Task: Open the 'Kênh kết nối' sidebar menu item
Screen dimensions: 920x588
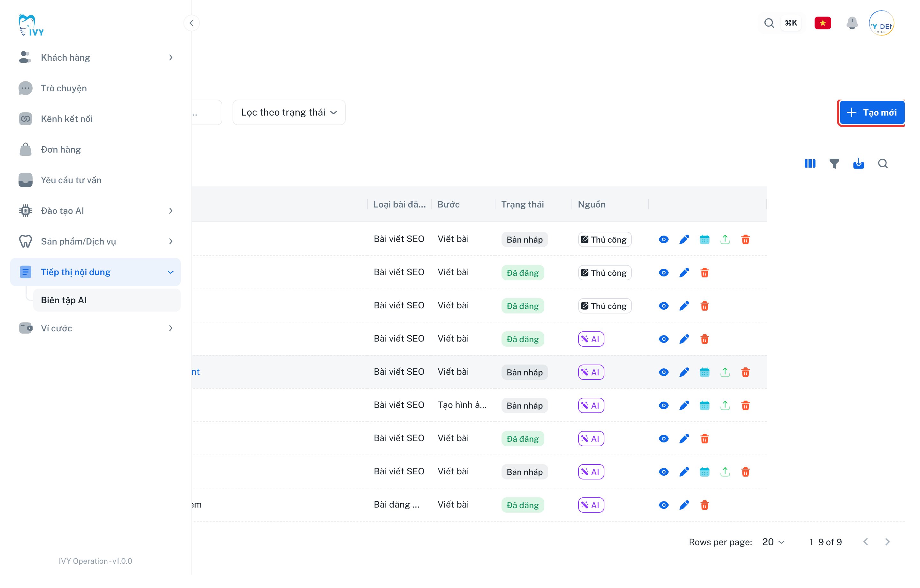Action: [96, 119]
